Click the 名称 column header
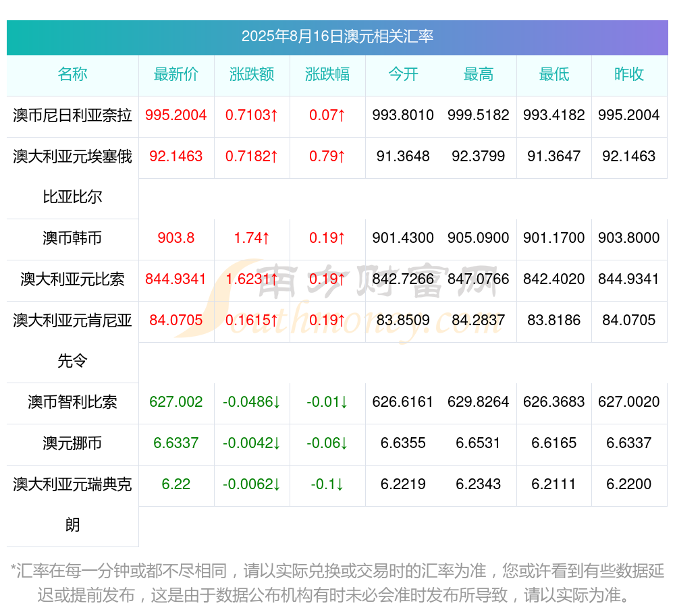The width and height of the screenshot is (675, 616). [72, 74]
